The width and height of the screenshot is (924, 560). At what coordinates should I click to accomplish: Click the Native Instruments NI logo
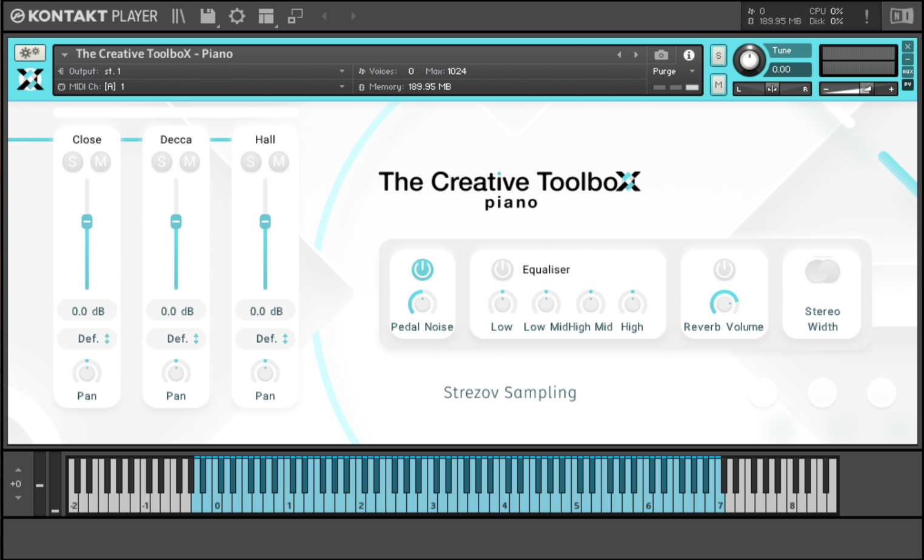pos(902,16)
